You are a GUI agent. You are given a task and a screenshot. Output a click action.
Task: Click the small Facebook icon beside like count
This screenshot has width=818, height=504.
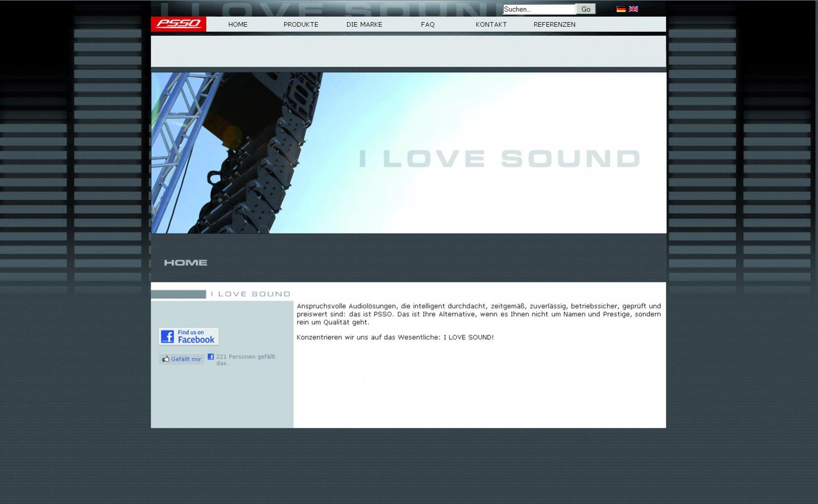211,356
